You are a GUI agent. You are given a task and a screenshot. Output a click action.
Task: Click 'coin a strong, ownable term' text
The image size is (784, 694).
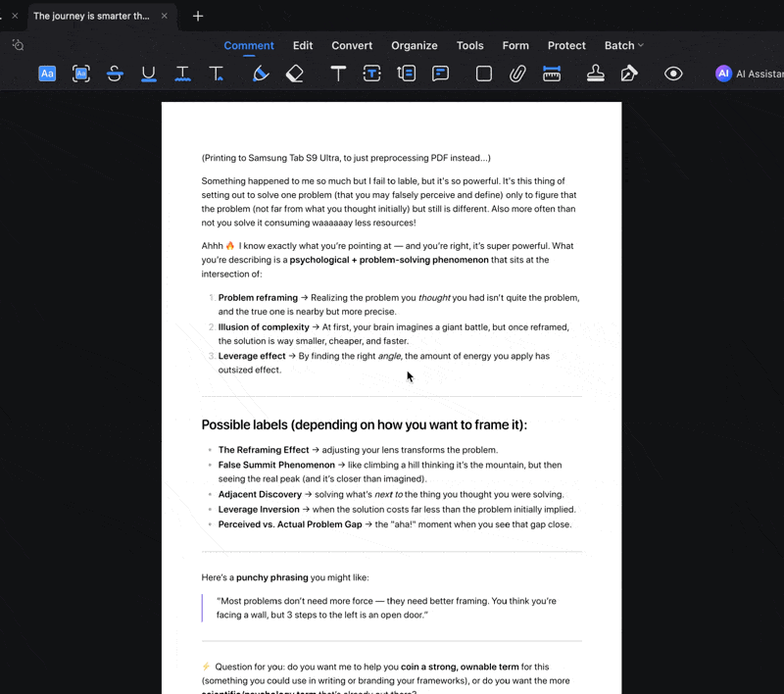(x=460, y=667)
